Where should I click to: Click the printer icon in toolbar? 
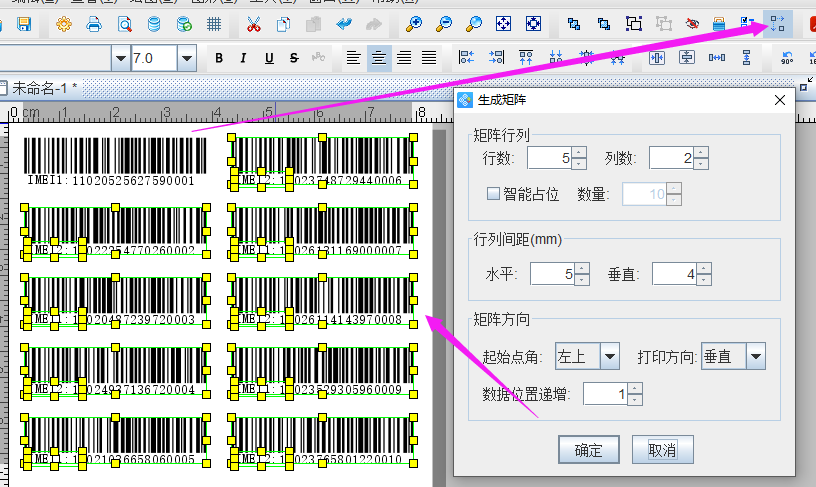93,23
